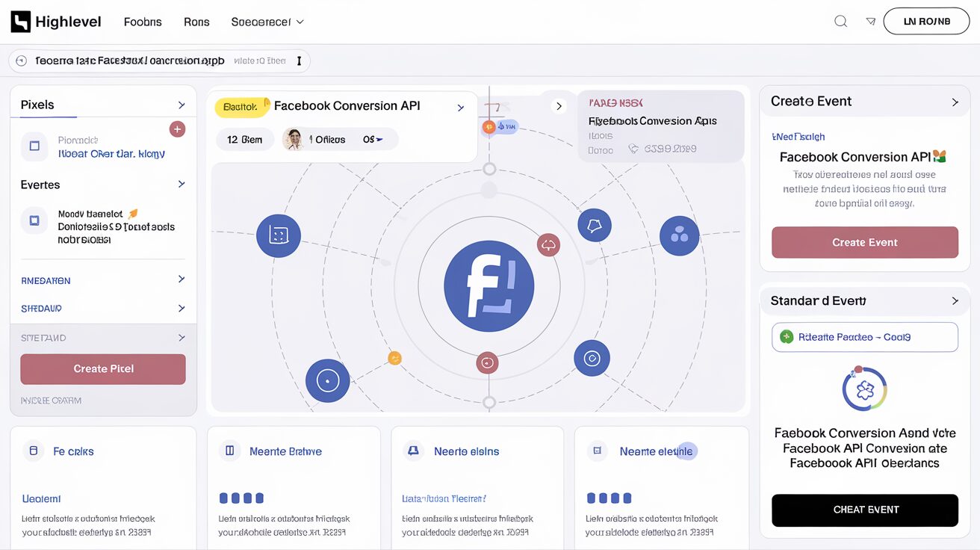Click the Neamte eletnie card icon
Image resolution: width=980 pixels, height=550 pixels.
[597, 451]
